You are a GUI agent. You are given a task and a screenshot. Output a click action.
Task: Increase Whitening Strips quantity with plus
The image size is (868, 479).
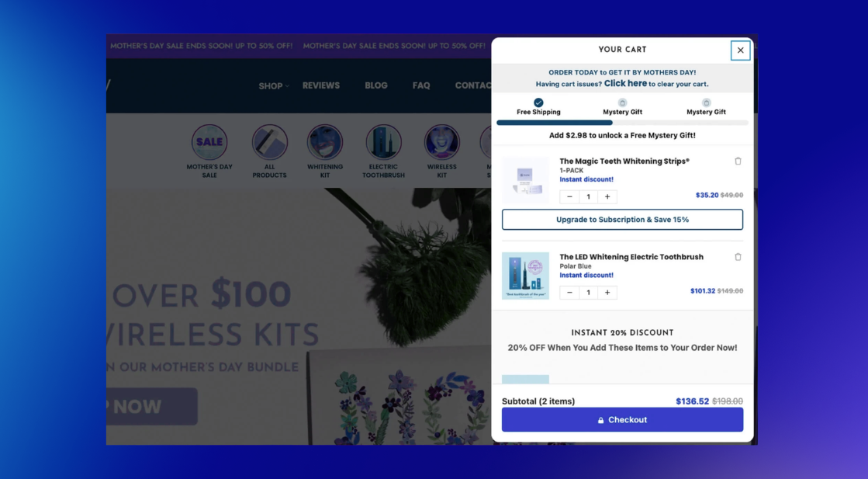pyautogui.click(x=607, y=197)
